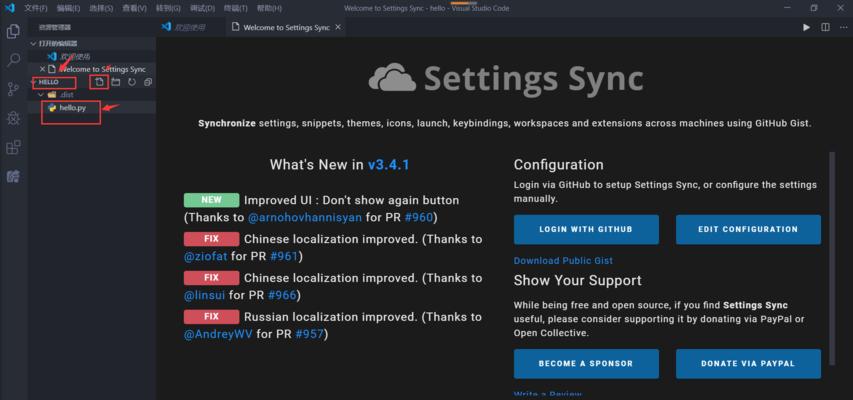
Task: Open the @AndreyWV profile link
Action: (218, 334)
